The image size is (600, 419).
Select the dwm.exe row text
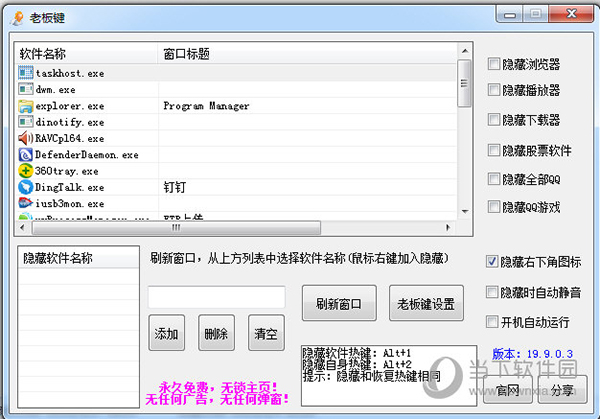tap(55, 90)
